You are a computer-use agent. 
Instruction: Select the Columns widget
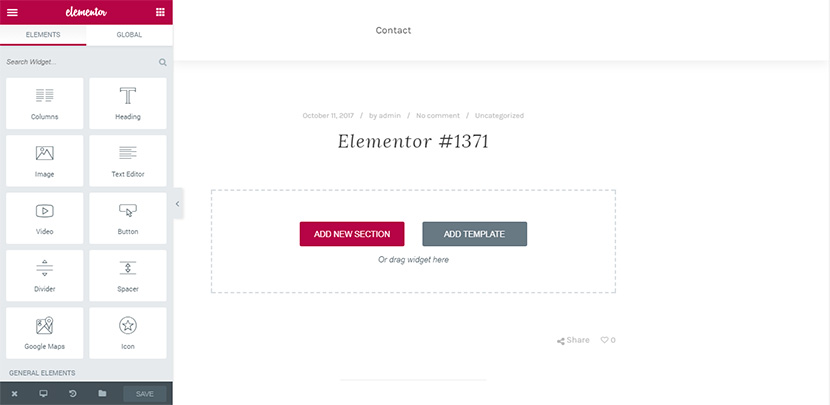click(44, 103)
